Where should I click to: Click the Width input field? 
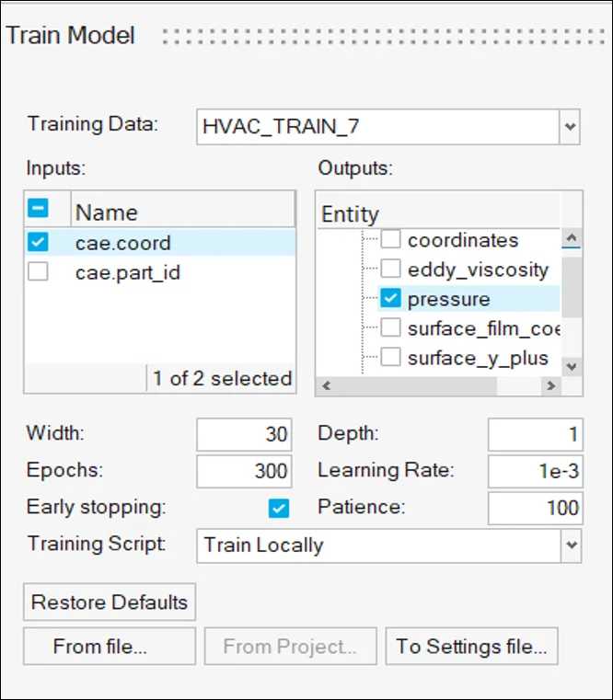coord(244,435)
